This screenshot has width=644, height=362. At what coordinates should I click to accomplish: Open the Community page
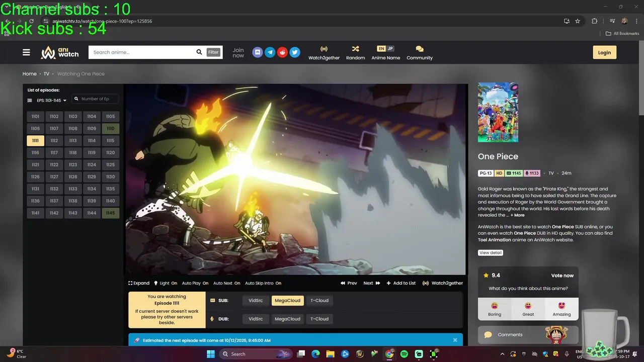(420, 53)
